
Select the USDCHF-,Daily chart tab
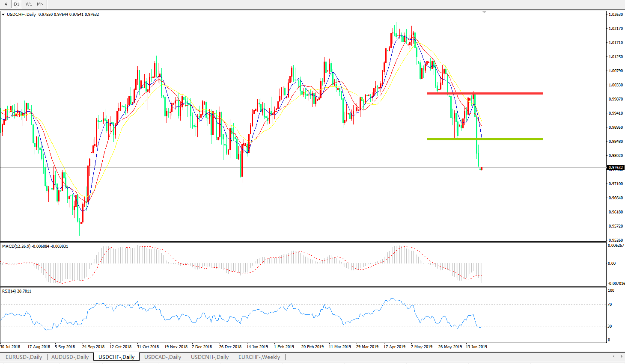[116, 357]
